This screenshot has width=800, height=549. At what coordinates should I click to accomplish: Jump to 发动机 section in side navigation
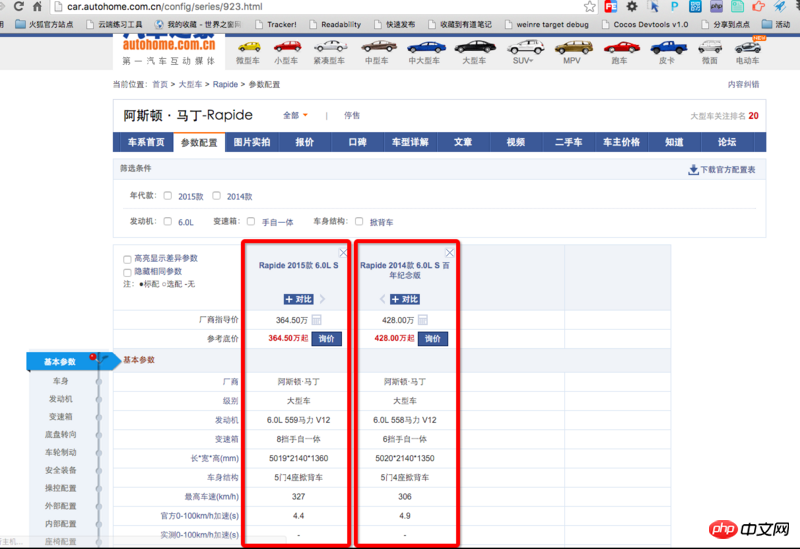pos(61,398)
